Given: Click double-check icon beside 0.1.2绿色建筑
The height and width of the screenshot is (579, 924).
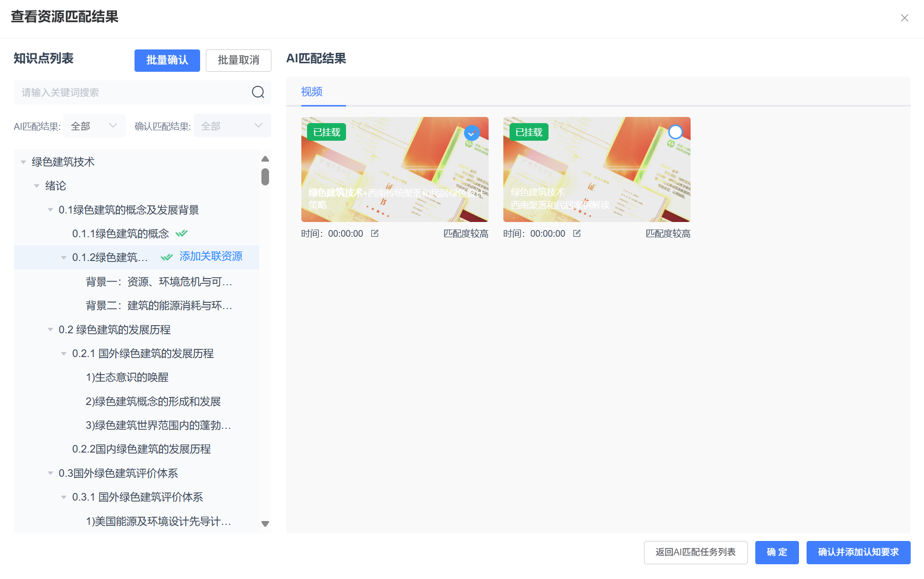Looking at the screenshot, I should [166, 257].
